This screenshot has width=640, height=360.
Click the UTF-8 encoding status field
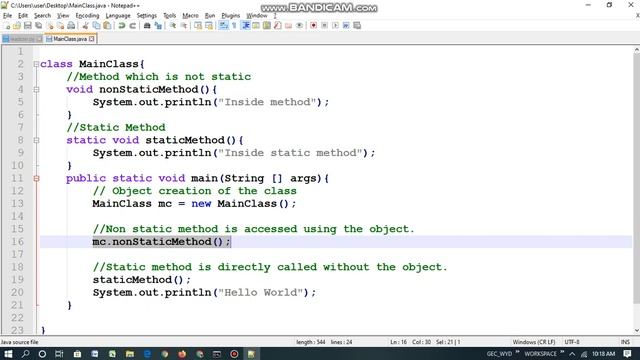point(572,342)
